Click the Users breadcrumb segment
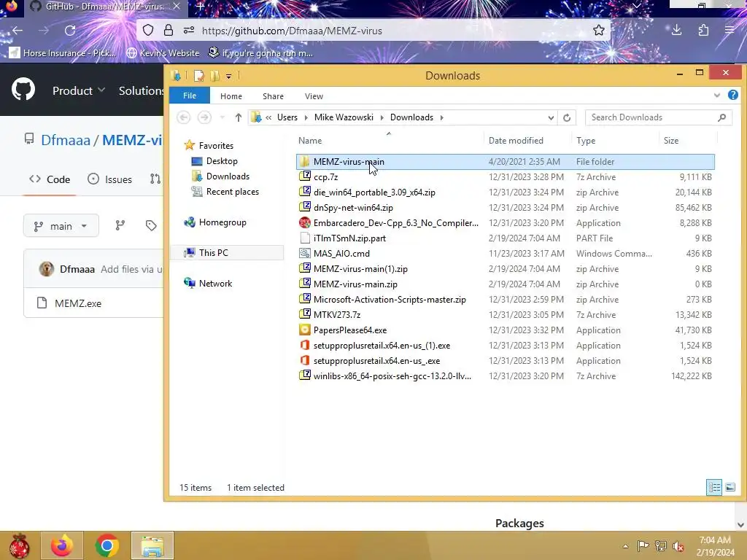This screenshot has height=560, width=747. (x=287, y=117)
